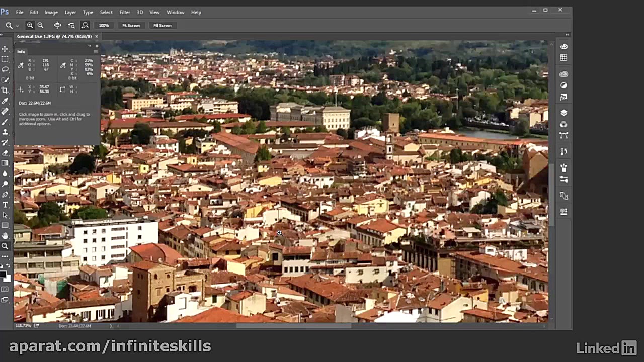The width and height of the screenshot is (644, 362).
Task: Open second color readout eyedropper options
Action: click(x=63, y=65)
